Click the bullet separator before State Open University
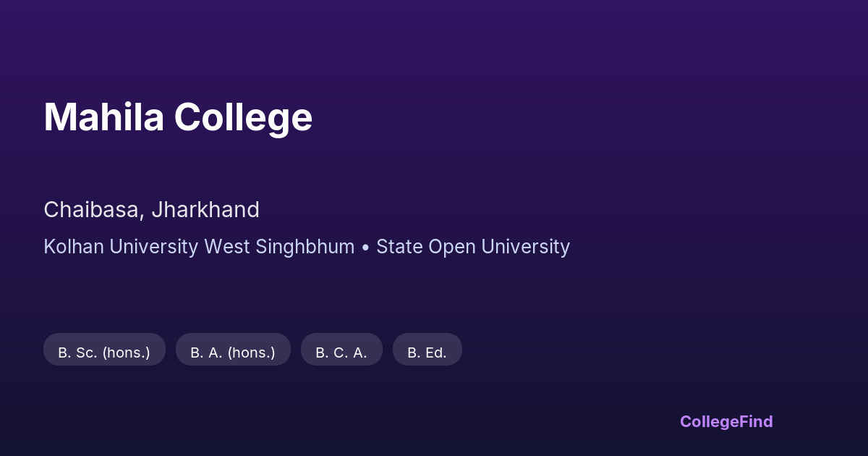 365,248
